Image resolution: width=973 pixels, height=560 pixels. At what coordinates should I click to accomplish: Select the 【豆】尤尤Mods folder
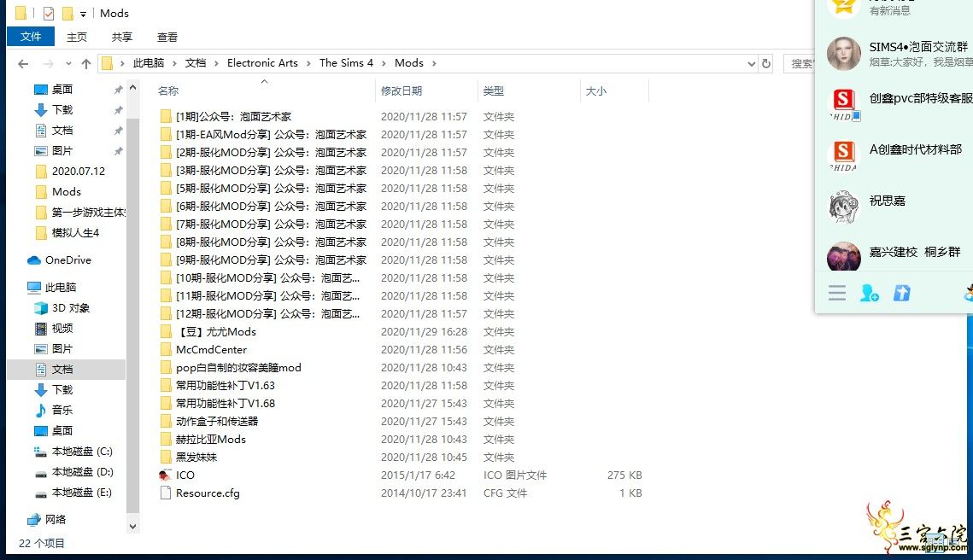215,332
